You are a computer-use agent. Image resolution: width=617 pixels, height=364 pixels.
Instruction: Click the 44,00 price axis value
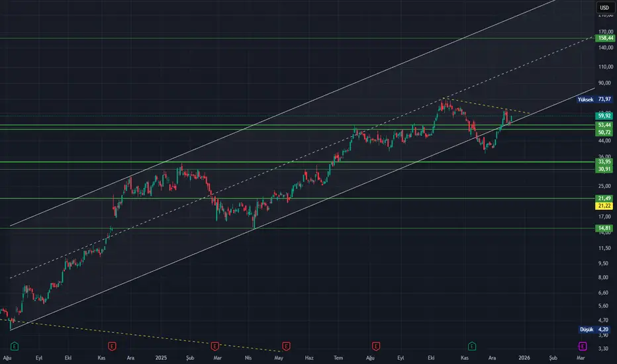(604, 140)
